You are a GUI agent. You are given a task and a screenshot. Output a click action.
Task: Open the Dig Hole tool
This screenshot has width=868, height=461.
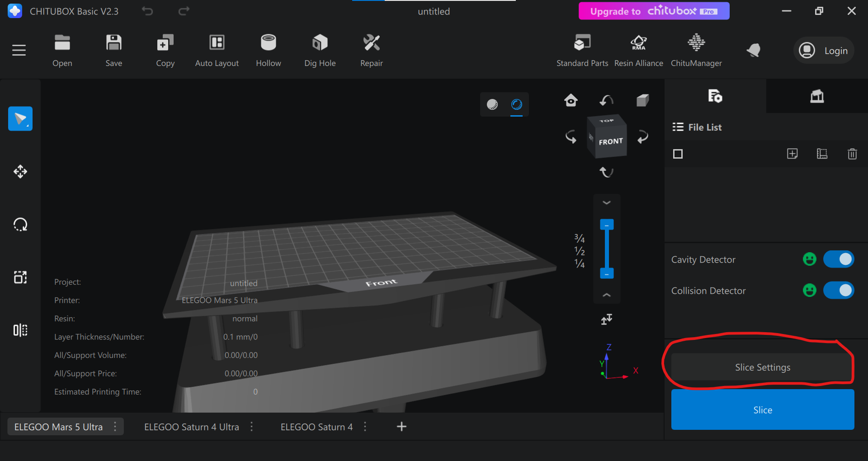320,43
